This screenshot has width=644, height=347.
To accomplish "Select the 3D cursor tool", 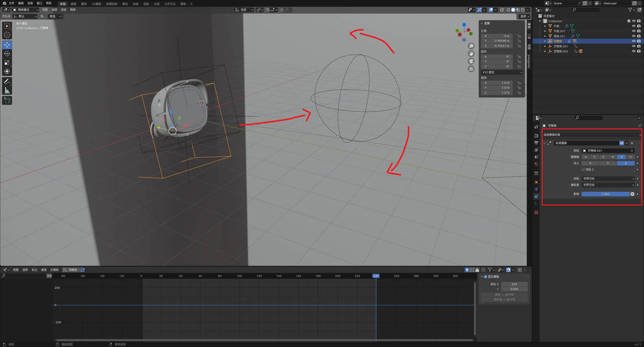I will click(7, 35).
